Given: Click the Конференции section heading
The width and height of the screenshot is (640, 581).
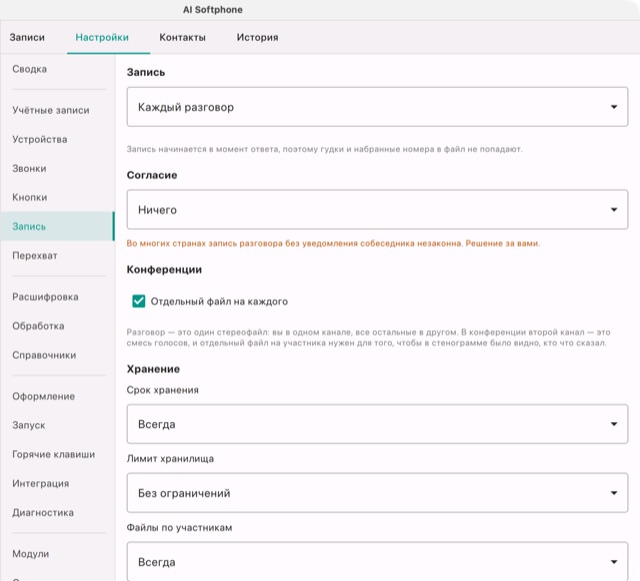Looking at the screenshot, I should [164, 269].
